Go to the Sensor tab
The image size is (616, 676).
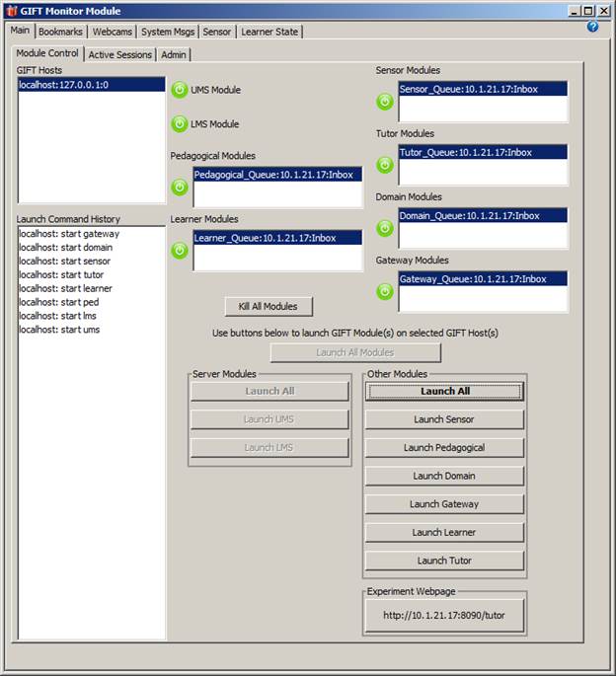217,32
